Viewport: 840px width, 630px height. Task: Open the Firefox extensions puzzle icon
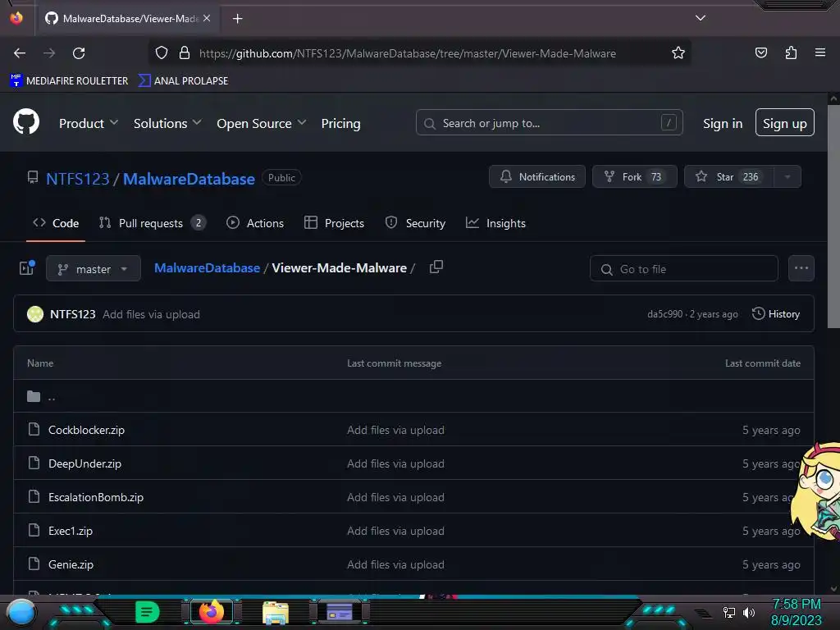(x=791, y=52)
